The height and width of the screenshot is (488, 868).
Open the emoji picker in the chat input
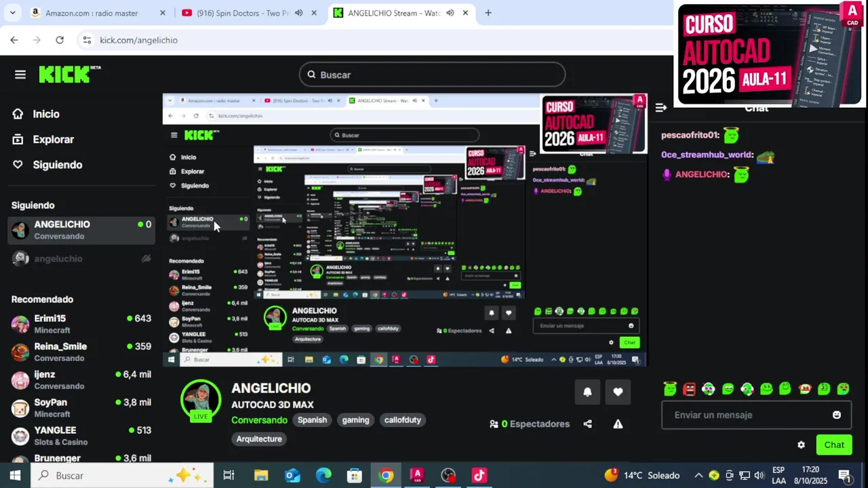(837, 415)
